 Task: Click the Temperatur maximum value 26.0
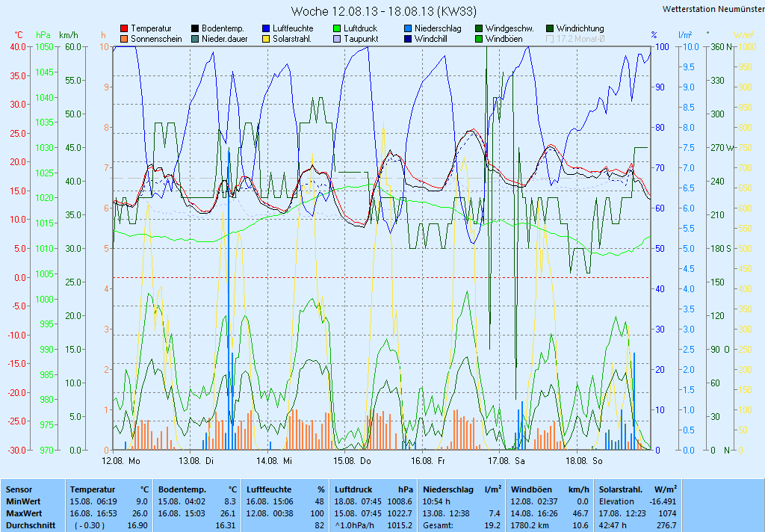pyautogui.click(x=140, y=513)
